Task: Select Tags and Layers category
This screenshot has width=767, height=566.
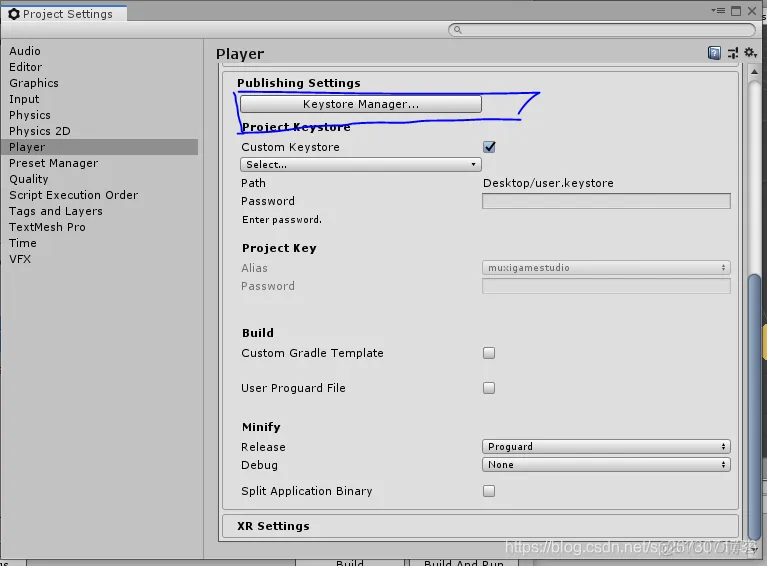Action: tap(56, 211)
